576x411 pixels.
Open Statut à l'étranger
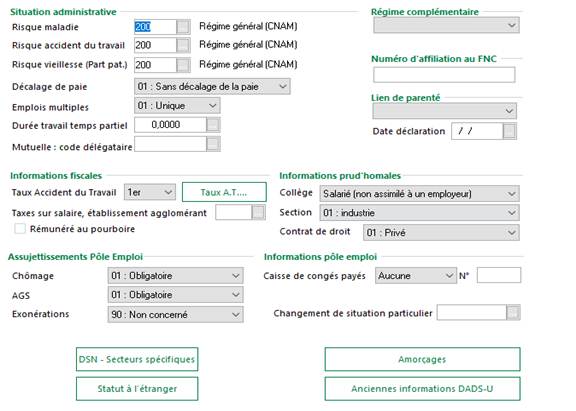pos(137,389)
